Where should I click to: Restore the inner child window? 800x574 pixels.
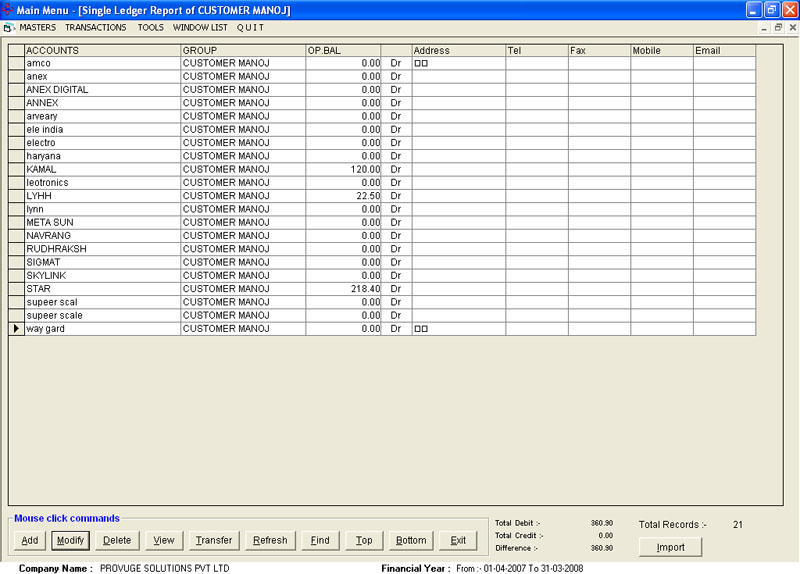(x=778, y=28)
